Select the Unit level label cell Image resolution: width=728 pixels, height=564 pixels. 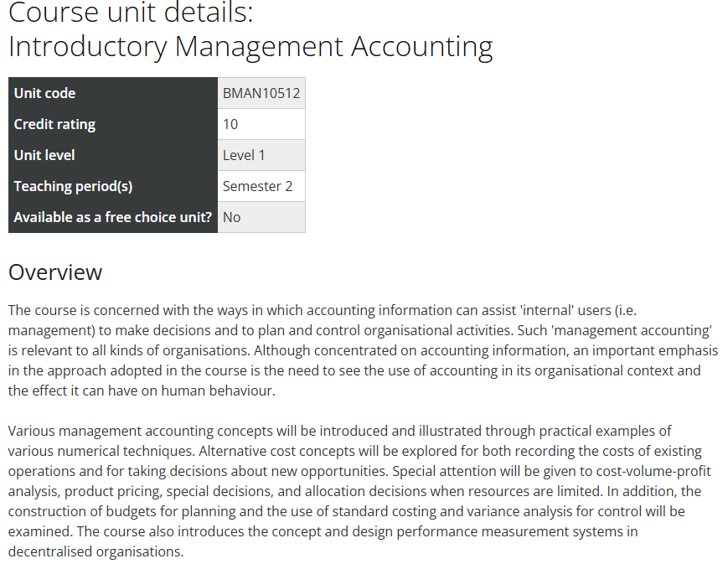click(x=113, y=155)
